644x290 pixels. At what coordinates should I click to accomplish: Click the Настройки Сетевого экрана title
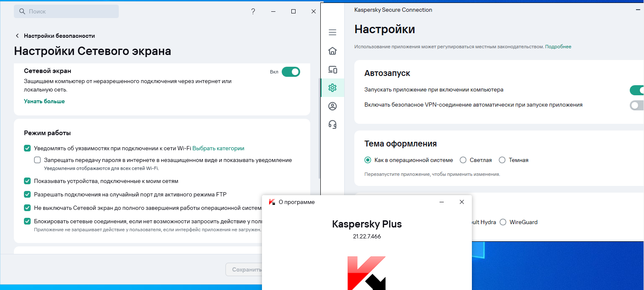(x=92, y=51)
